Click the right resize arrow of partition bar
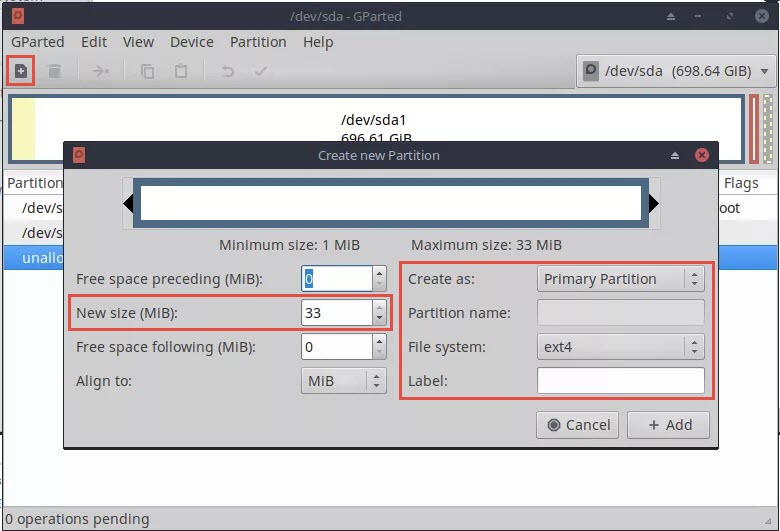This screenshot has height=531, width=780. tap(654, 203)
